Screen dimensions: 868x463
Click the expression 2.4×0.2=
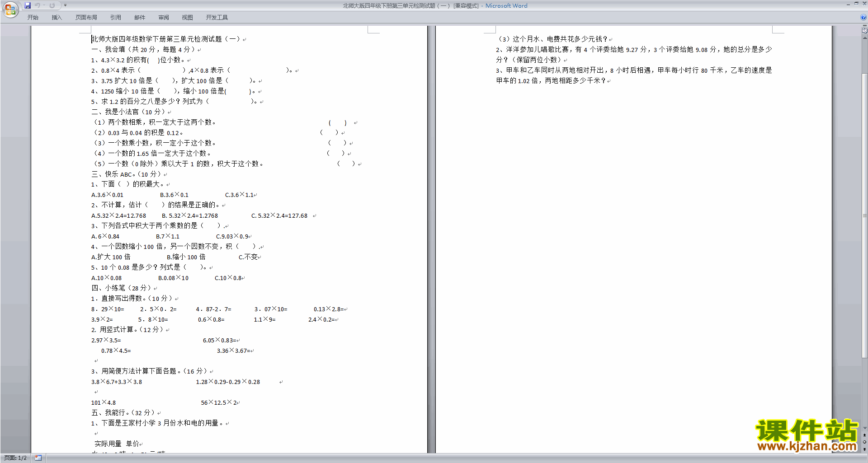pyautogui.click(x=321, y=320)
